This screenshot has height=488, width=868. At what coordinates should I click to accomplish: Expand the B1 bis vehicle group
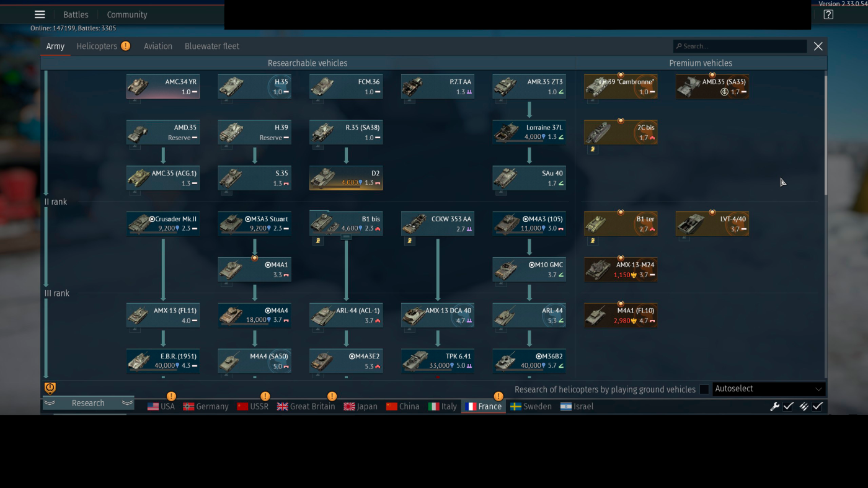346,237
